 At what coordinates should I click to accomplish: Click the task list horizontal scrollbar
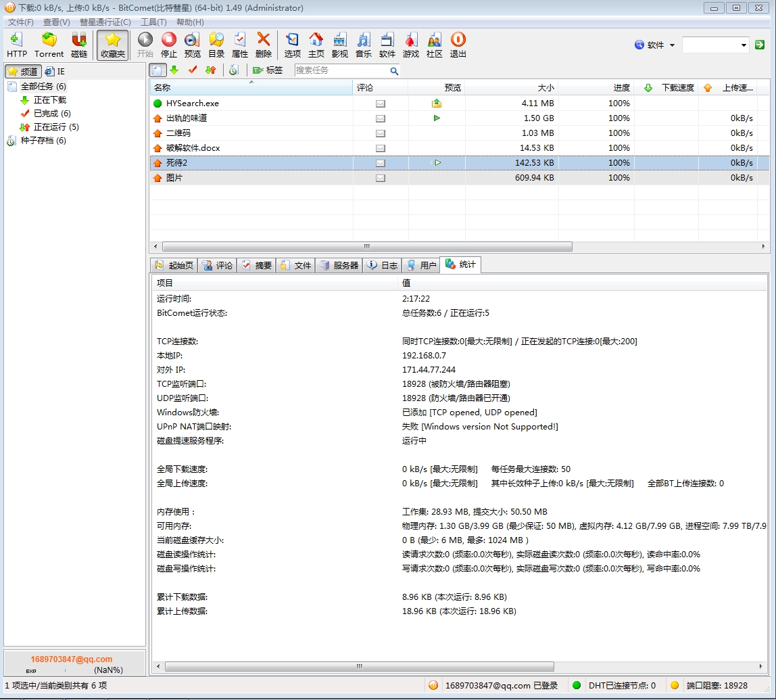click(x=367, y=246)
